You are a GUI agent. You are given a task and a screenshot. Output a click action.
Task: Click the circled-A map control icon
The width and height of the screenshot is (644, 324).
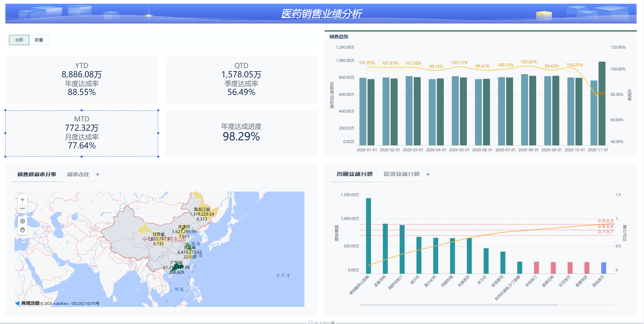(x=23, y=221)
